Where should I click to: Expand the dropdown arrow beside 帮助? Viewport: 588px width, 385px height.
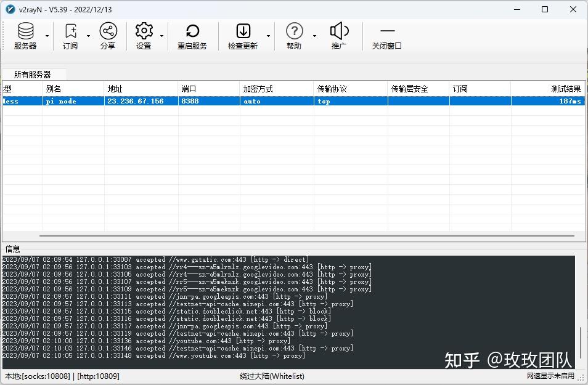click(x=314, y=36)
